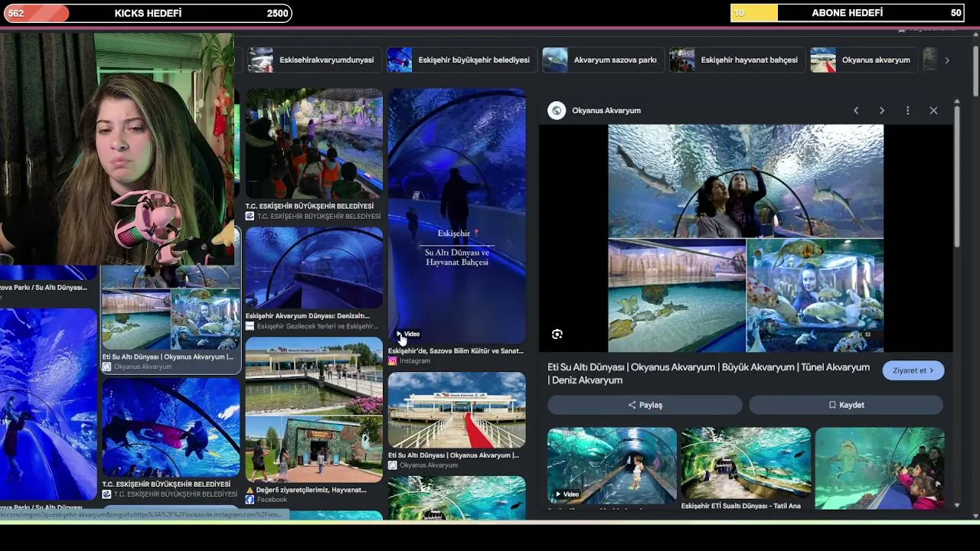This screenshot has height=551, width=980.
Task: Open related thumbnail captioned Eskişehir ETİ Sualtı Dünyası
Action: tap(746, 464)
